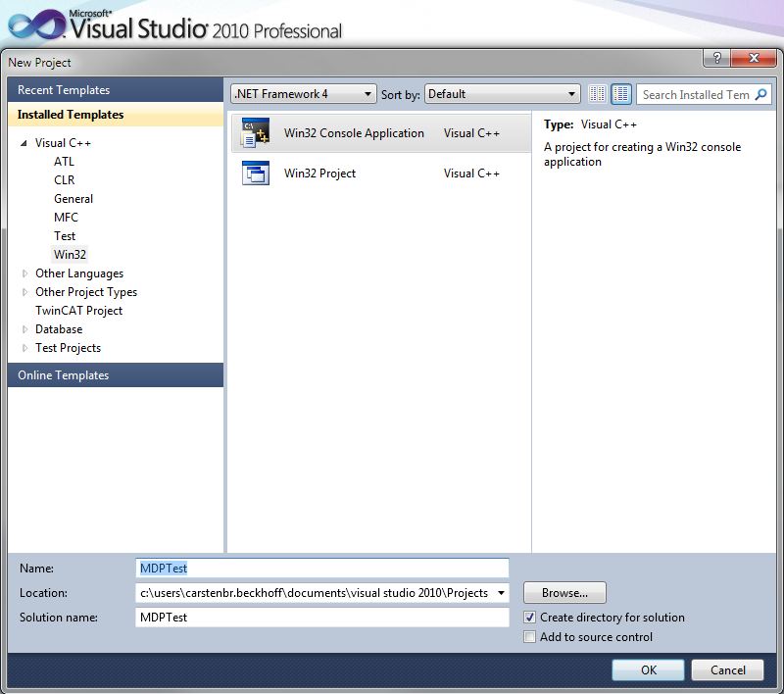Select the Win32 Project template name
The width and height of the screenshot is (784, 694).
coord(320,173)
